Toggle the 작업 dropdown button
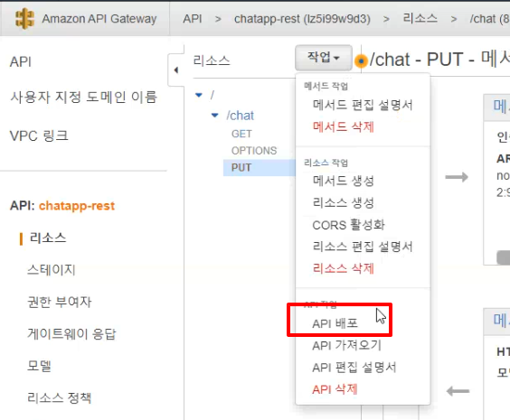The width and height of the screenshot is (510, 420). pyautogui.click(x=324, y=58)
